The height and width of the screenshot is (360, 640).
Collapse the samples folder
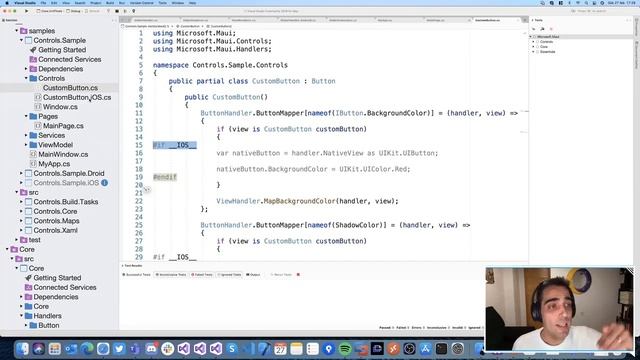pyautogui.click(x=17, y=31)
